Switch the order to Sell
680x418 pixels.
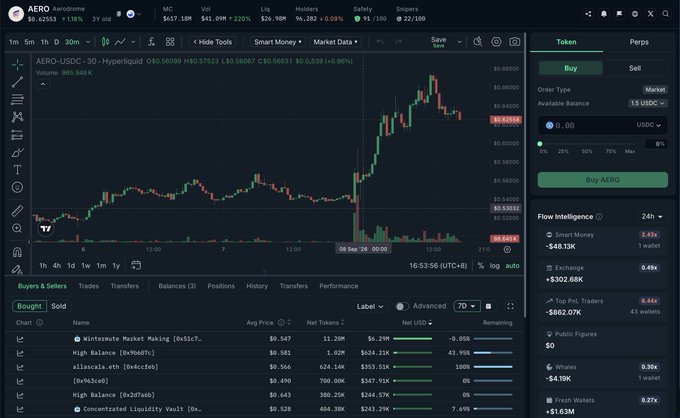(635, 68)
